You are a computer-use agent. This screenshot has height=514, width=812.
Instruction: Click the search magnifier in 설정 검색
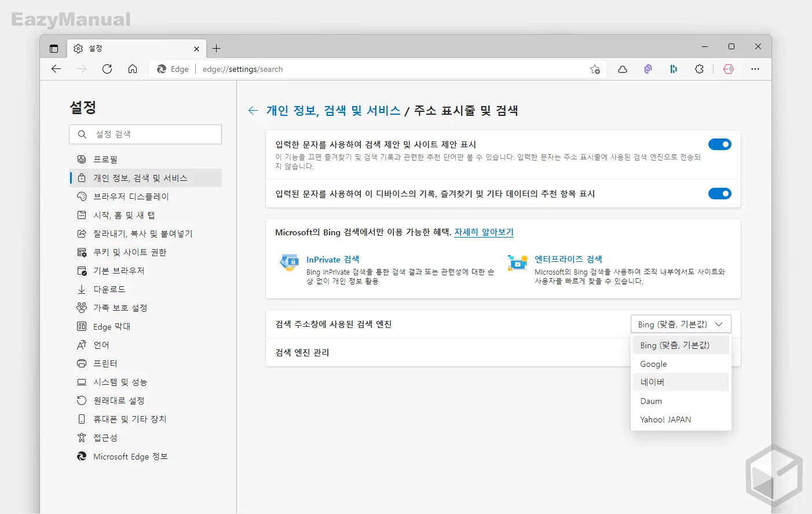tap(82, 134)
